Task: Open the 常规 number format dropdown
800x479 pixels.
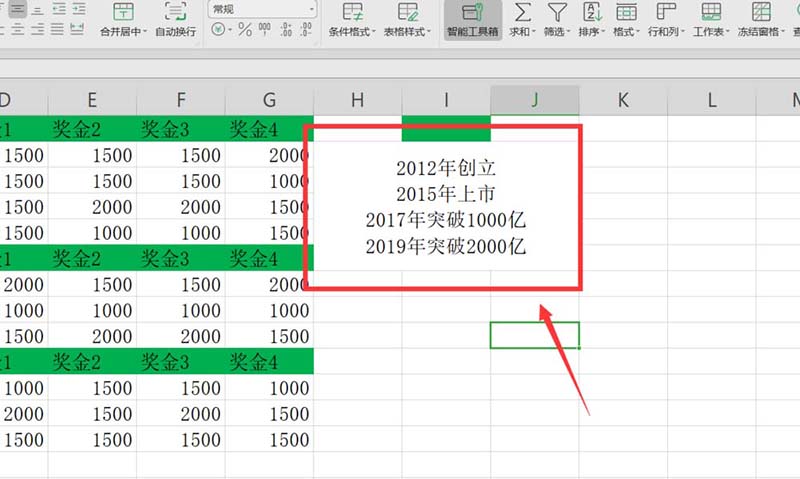Action: (x=262, y=8)
